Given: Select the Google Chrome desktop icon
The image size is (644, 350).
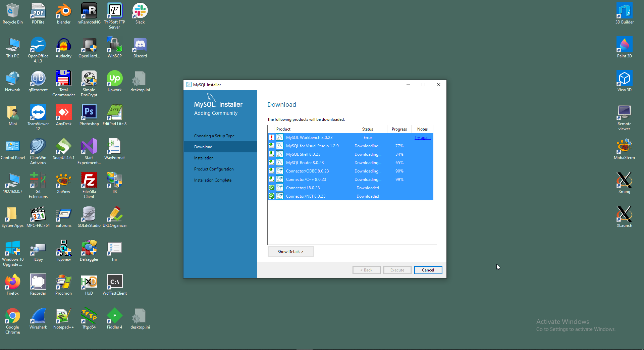Looking at the screenshot, I should coord(13,321).
